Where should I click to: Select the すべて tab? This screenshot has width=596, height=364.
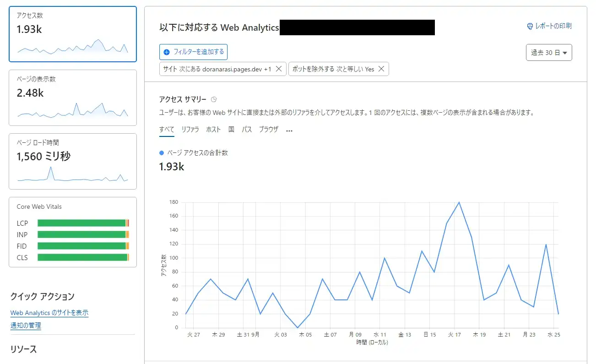click(167, 130)
